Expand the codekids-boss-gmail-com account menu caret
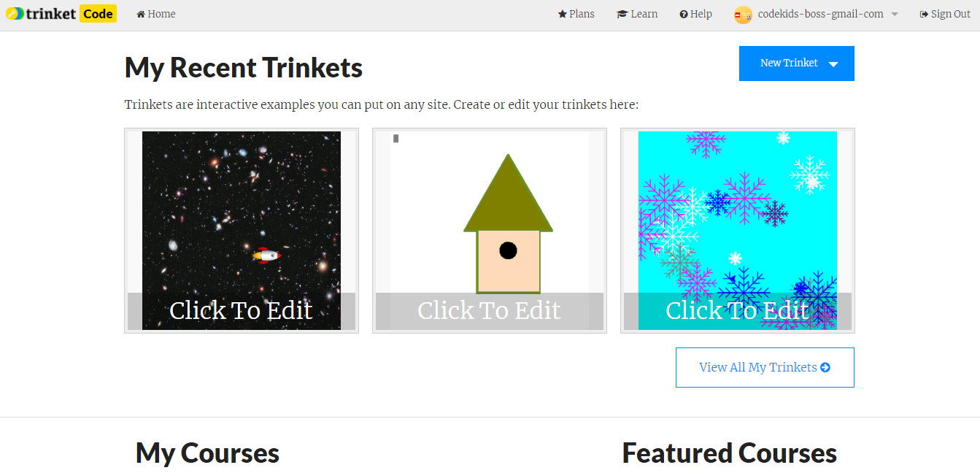This screenshot has width=980, height=473. coord(895,15)
